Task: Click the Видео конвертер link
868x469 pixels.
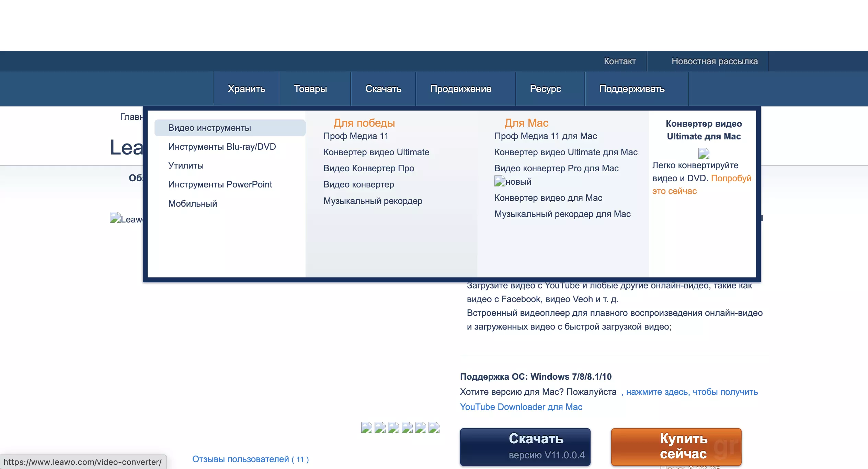Action: [x=359, y=184]
